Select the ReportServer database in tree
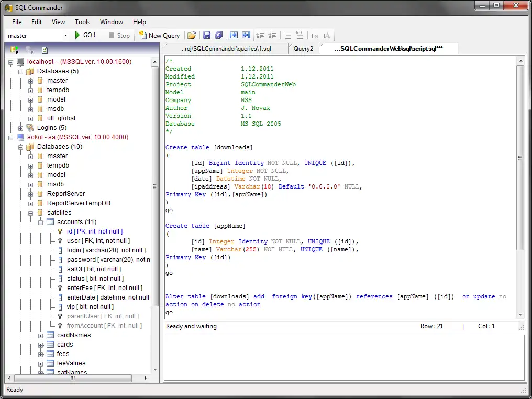 point(65,194)
